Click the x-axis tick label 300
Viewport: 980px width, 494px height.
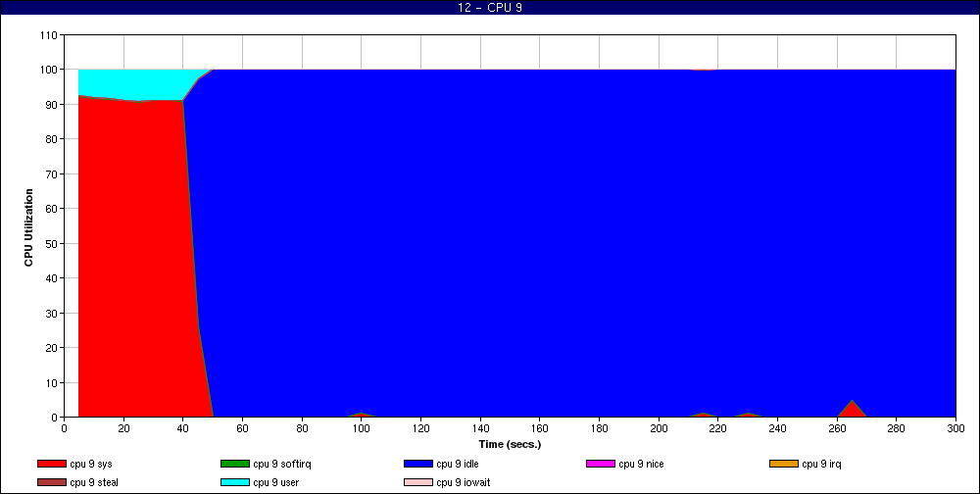click(x=955, y=428)
